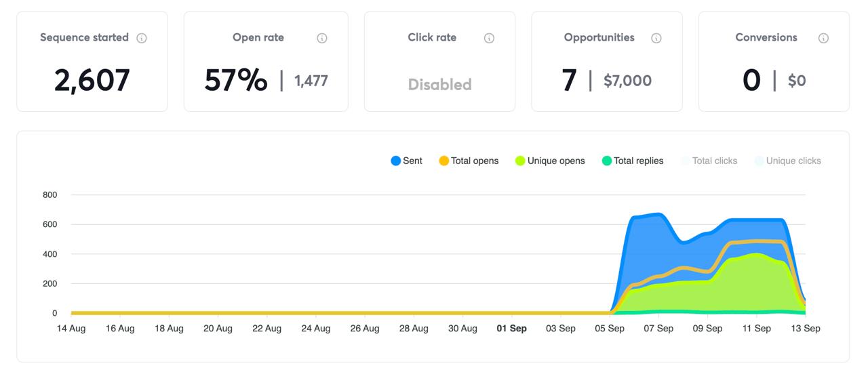
Task: Click the Click rate info icon
Action: point(489,38)
